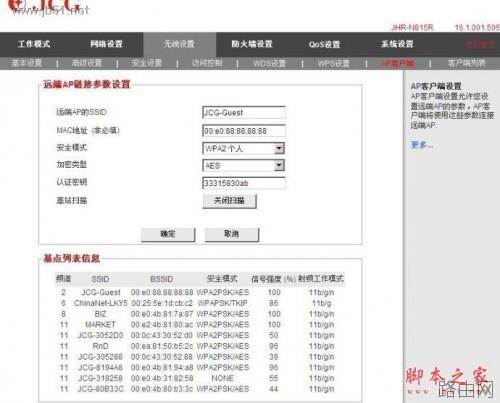Select JCG-80B33C in the site list

point(101,389)
